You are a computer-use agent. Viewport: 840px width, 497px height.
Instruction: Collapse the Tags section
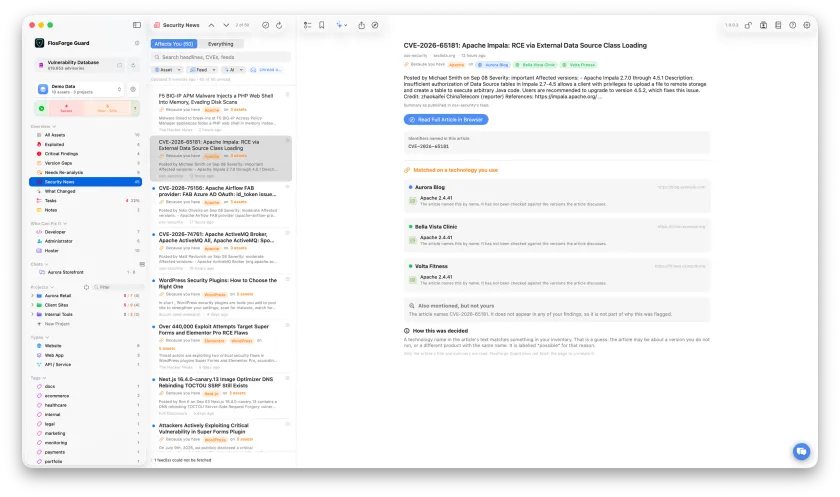pyautogui.click(x=39, y=378)
